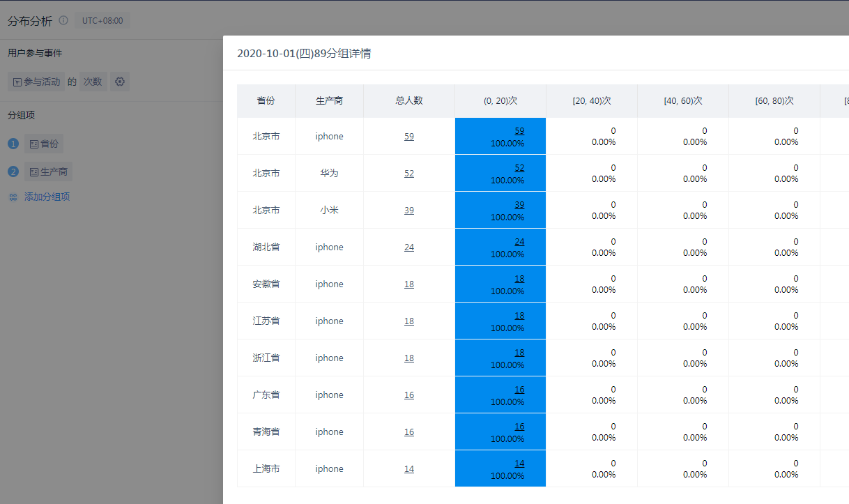Open the UTC+08:00 timezone selector
This screenshot has width=849, height=504.
pos(102,21)
